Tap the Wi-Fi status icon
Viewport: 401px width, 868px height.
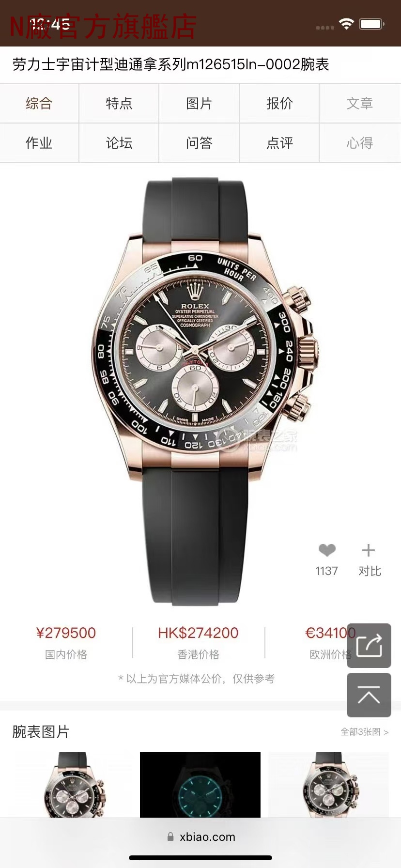tap(346, 24)
